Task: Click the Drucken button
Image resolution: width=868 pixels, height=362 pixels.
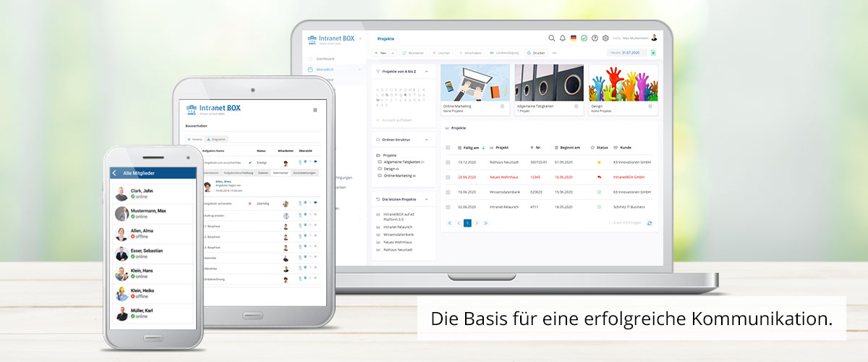Action: click(x=536, y=53)
